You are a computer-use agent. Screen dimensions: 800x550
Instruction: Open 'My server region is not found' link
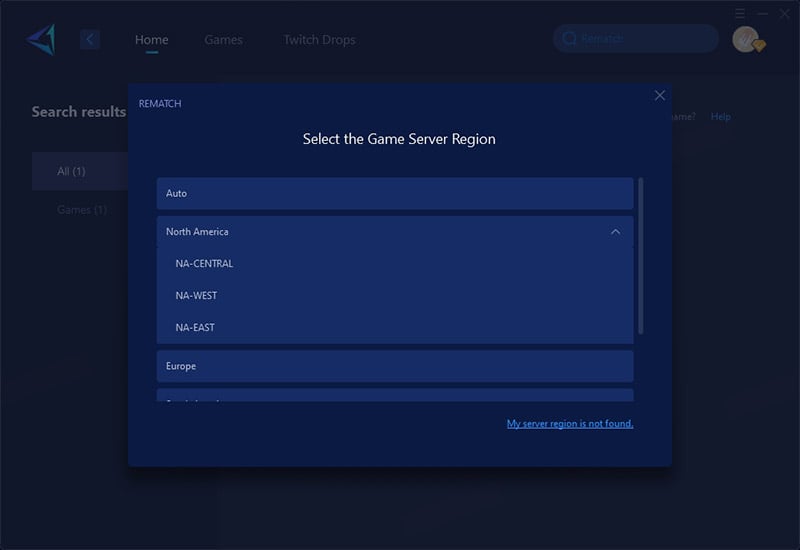[x=570, y=423]
